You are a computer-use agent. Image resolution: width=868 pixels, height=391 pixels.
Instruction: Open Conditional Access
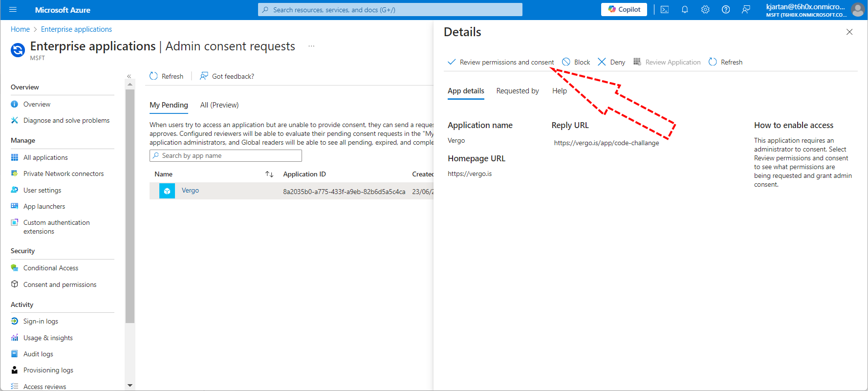point(51,268)
